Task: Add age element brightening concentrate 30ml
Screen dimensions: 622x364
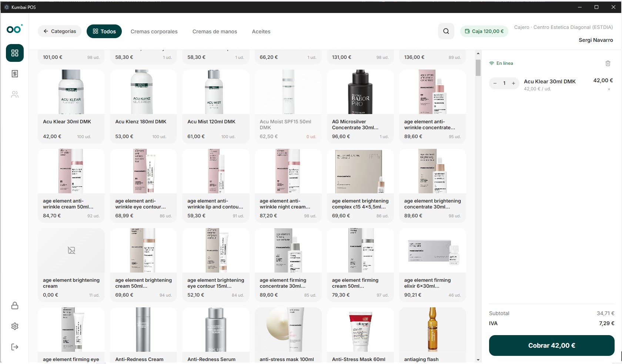Action: 432,186
